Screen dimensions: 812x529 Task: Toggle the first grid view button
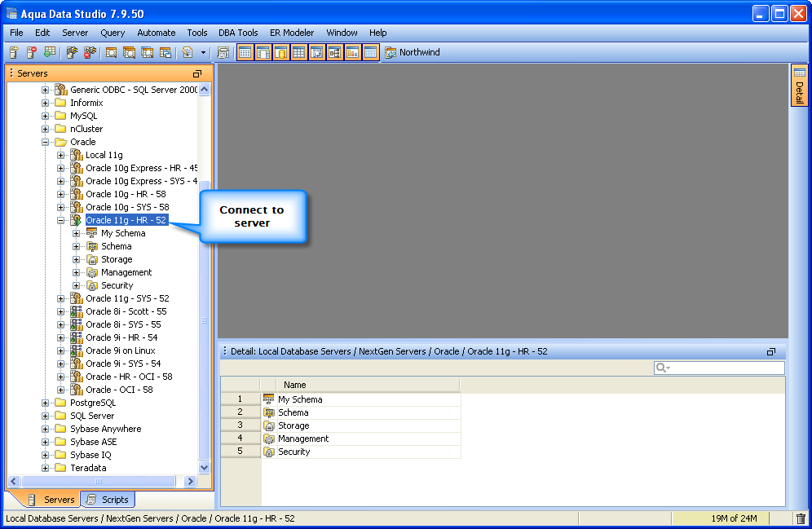[x=245, y=52]
